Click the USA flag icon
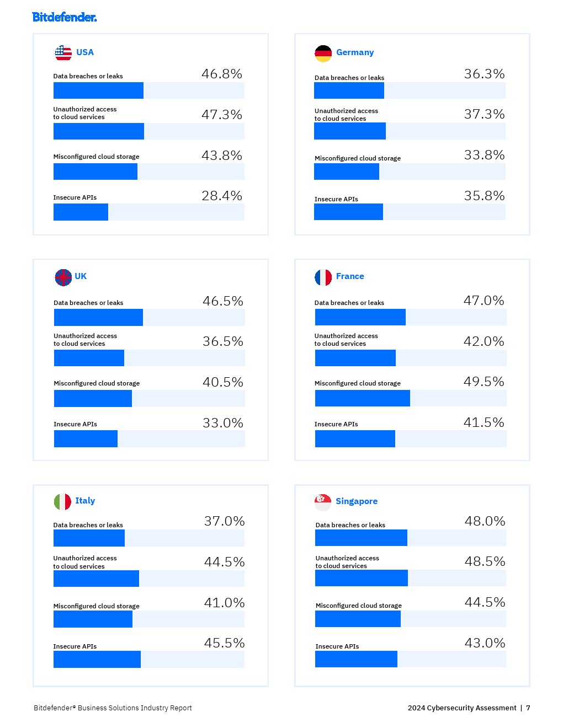Image resolution: width=563 pixels, height=728 pixels. (x=63, y=53)
